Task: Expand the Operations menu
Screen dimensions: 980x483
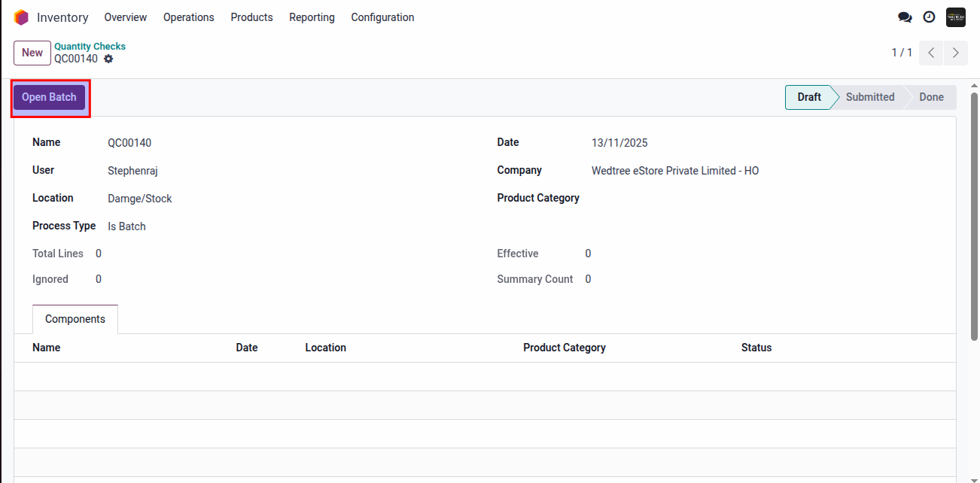Action: [x=188, y=17]
